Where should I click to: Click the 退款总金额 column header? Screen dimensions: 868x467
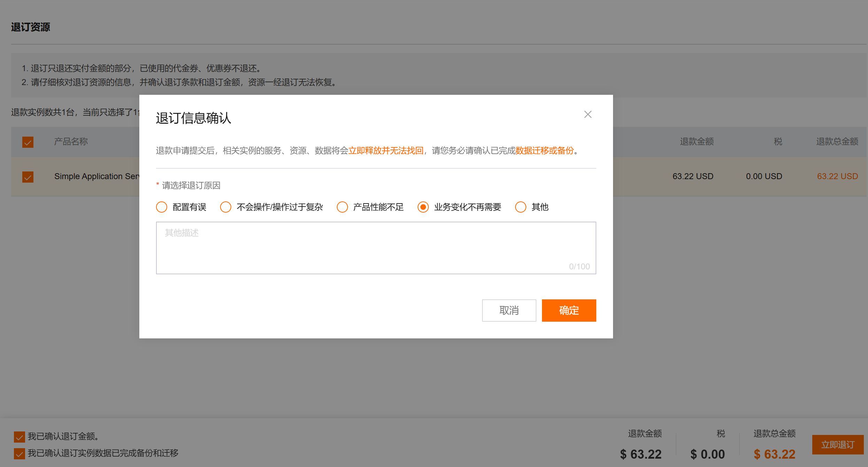(x=837, y=141)
